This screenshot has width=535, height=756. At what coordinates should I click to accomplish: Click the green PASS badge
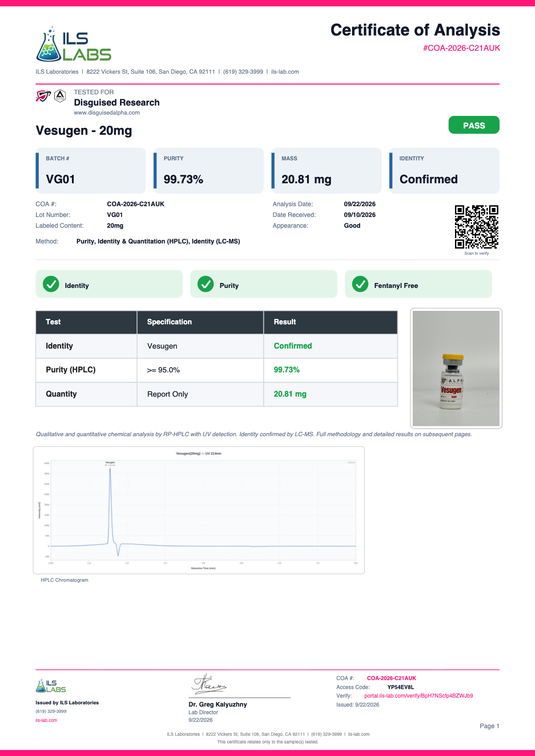click(474, 125)
